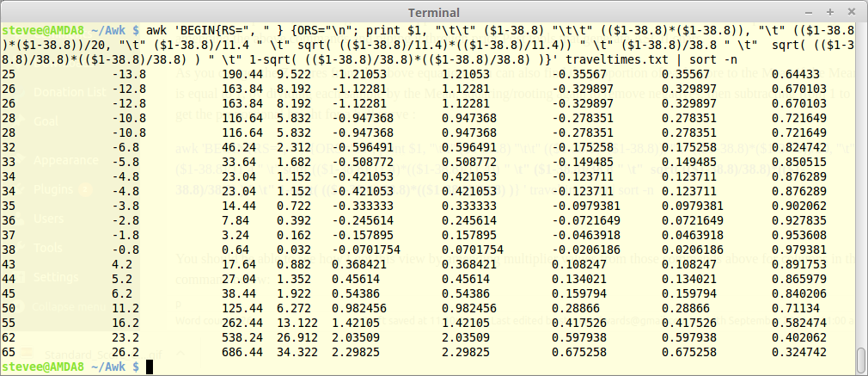
Task: Click the vertical scrollbar thumb
Action: point(860,356)
